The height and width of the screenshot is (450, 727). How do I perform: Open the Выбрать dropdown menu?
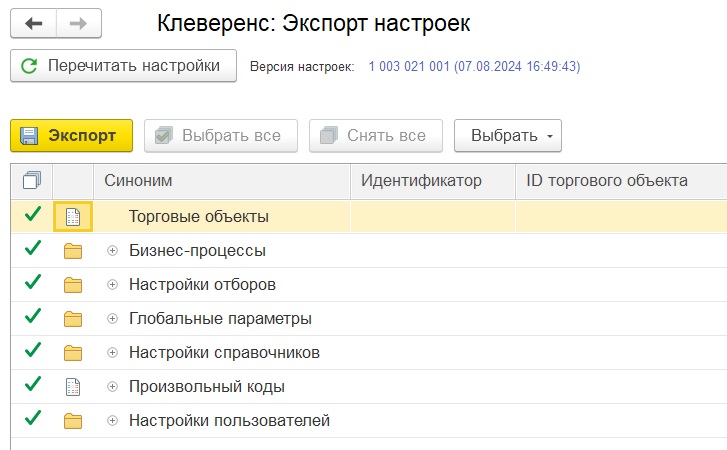[x=508, y=136]
